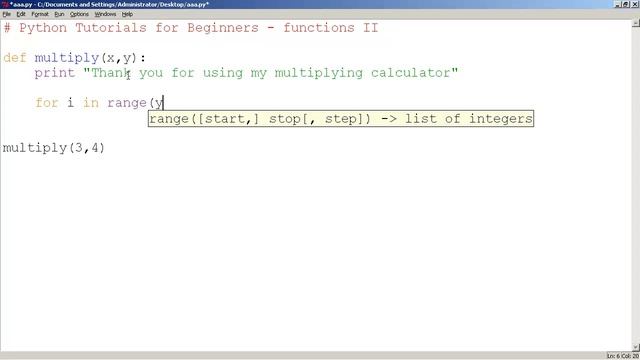Open the Format menu
This screenshot has width=640, height=360.
[x=40, y=14]
